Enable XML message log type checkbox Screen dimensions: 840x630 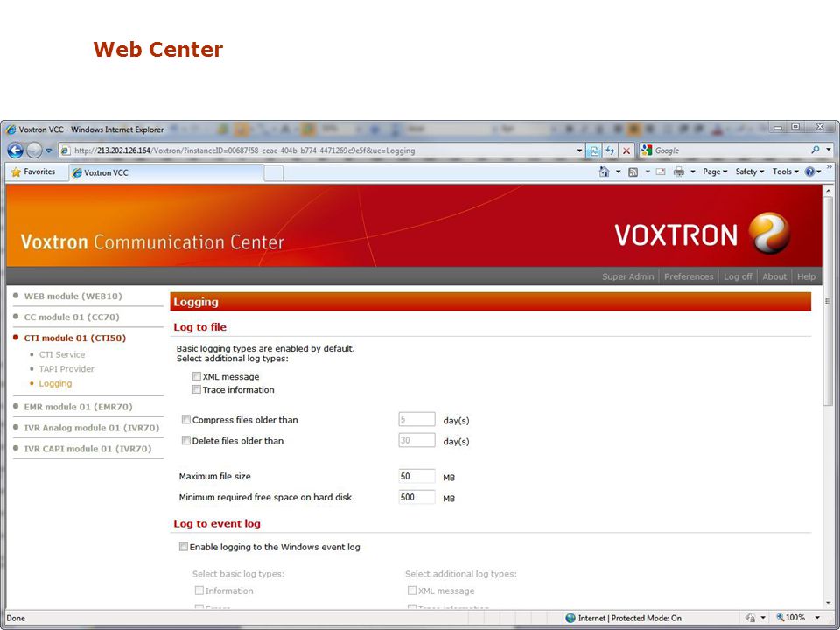point(197,376)
